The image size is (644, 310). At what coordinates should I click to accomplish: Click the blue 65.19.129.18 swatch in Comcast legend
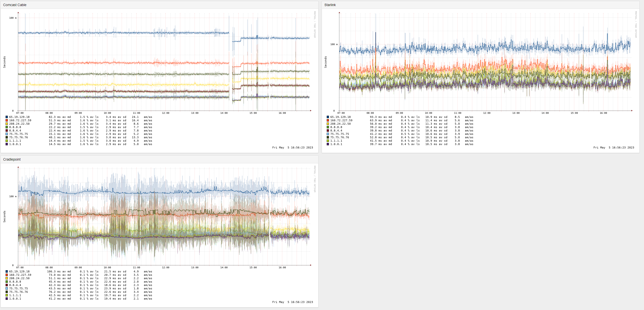pos(7,117)
